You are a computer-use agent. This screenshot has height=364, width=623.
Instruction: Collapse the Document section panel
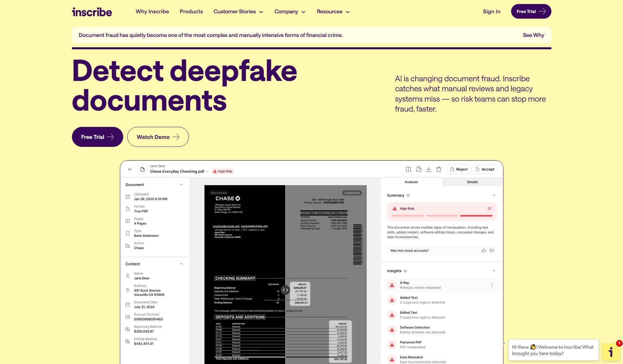point(181,184)
